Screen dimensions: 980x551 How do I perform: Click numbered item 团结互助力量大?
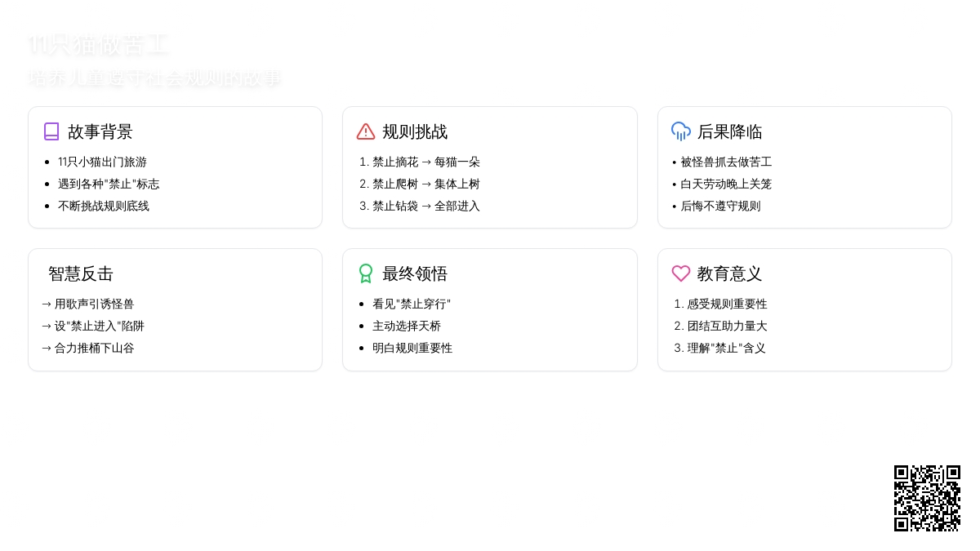[x=727, y=326]
